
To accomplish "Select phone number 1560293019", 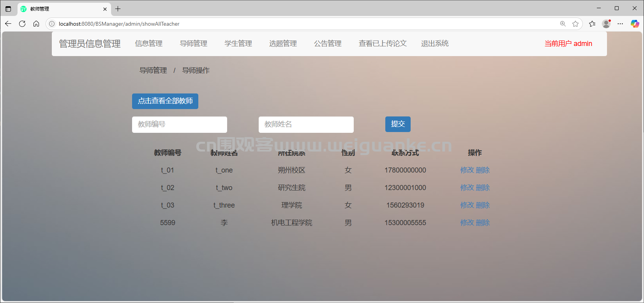I will coord(405,205).
